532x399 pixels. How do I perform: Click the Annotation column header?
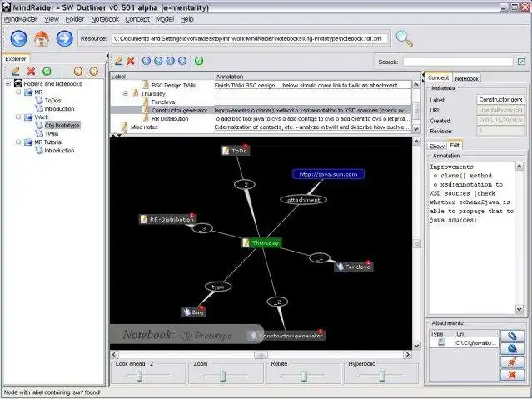point(313,77)
